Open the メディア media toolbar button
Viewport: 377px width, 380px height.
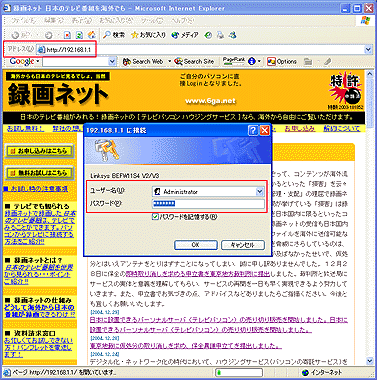[x=185, y=35]
